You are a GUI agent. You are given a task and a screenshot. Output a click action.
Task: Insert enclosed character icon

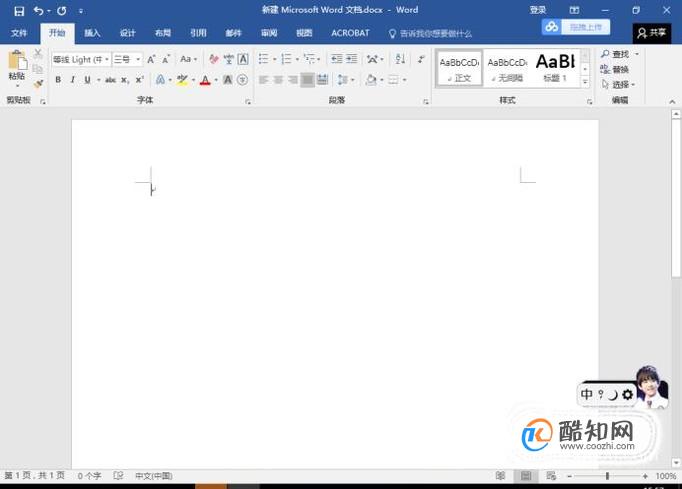point(243,80)
